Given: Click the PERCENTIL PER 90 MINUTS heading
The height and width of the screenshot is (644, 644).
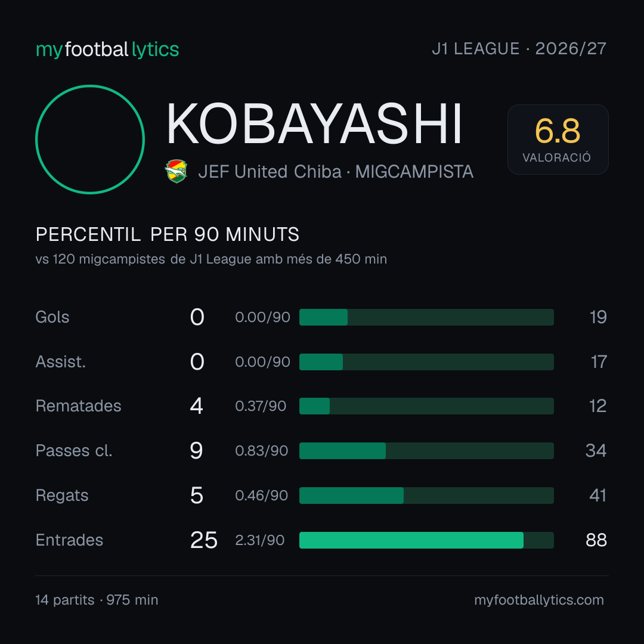Looking at the screenshot, I should 167,234.
